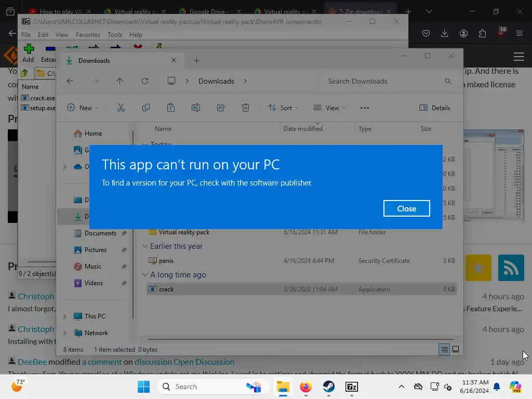Close the "This app can't run" dialog
This screenshot has width=532, height=399.
point(406,208)
